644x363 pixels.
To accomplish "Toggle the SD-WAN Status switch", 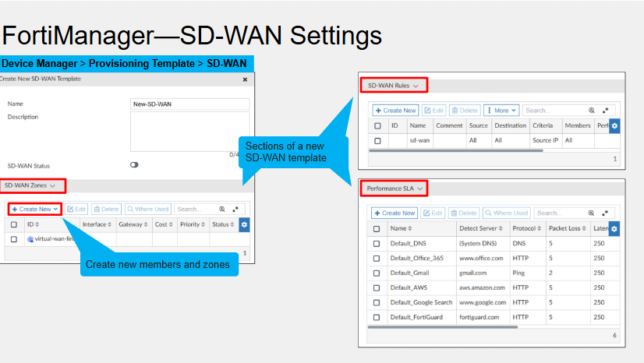I will coord(134,165).
